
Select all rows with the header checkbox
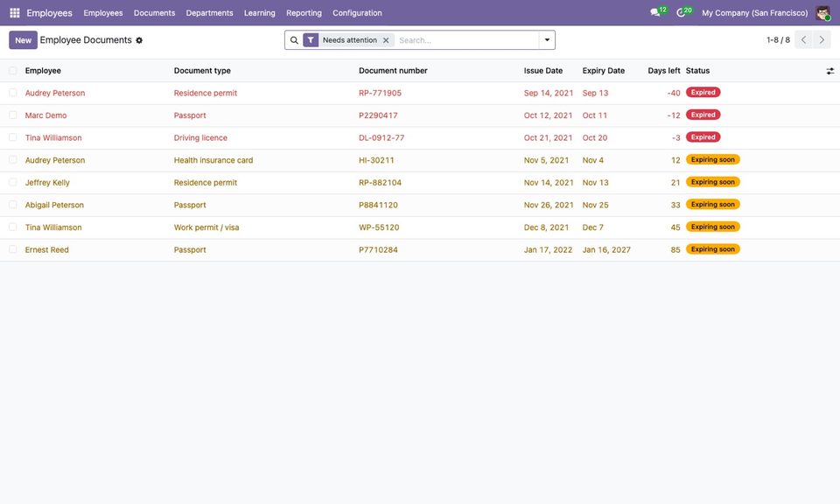click(13, 71)
